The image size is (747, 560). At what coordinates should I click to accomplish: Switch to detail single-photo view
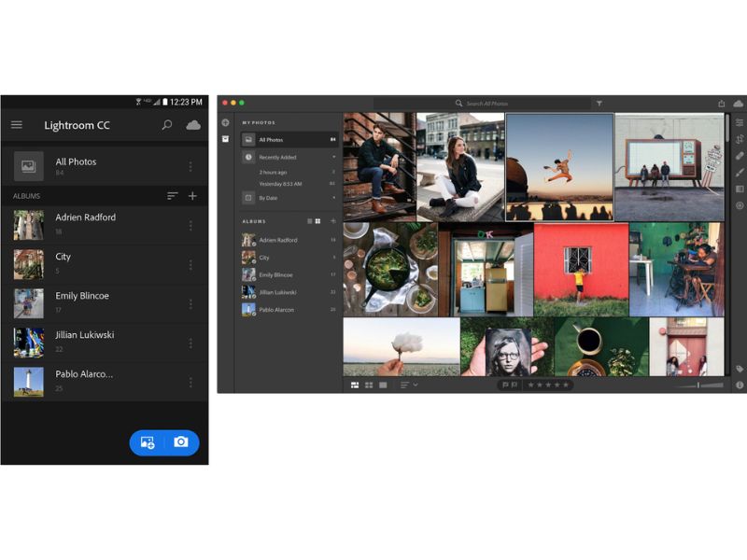pyautogui.click(x=383, y=385)
